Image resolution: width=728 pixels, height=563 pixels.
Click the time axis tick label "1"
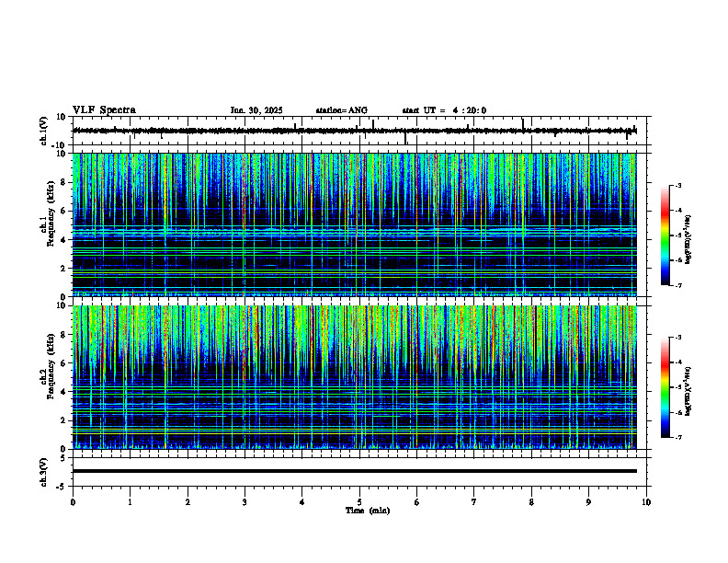point(130,502)
